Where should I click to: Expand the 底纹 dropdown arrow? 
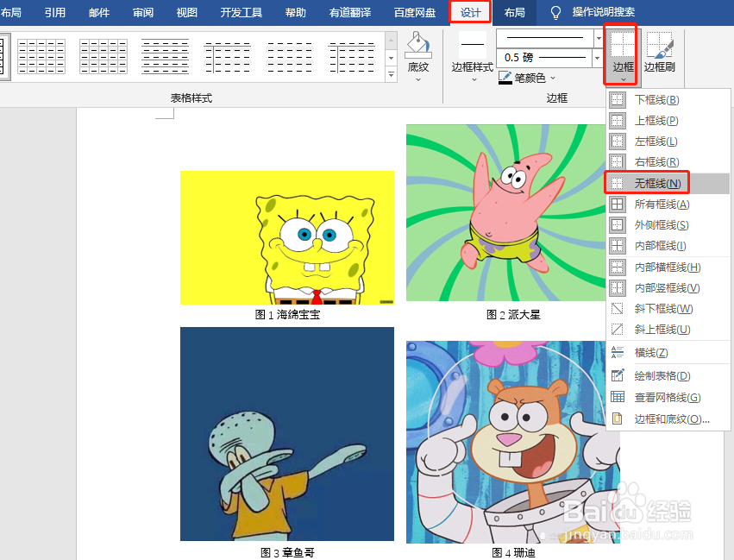coord(418,79)
